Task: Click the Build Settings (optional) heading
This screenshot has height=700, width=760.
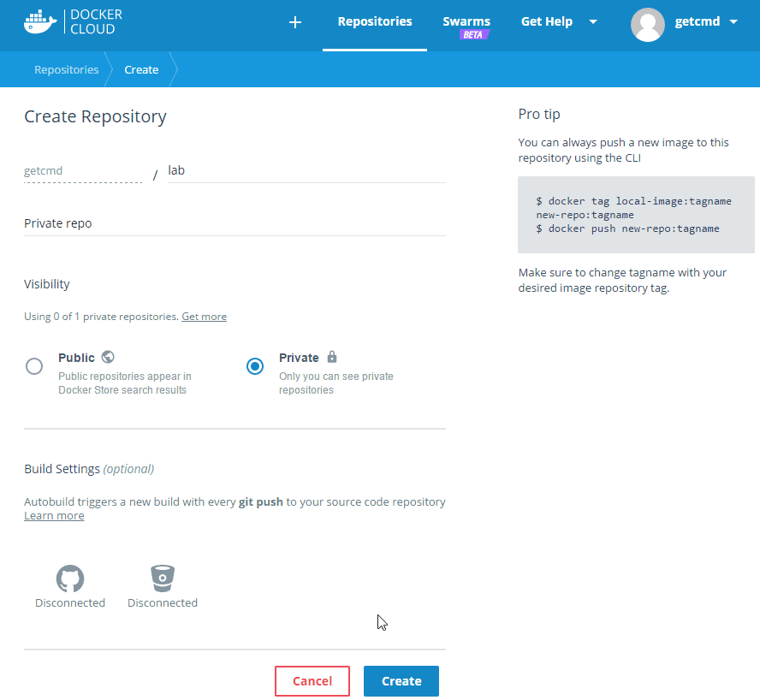Action: tap(89, 469)
